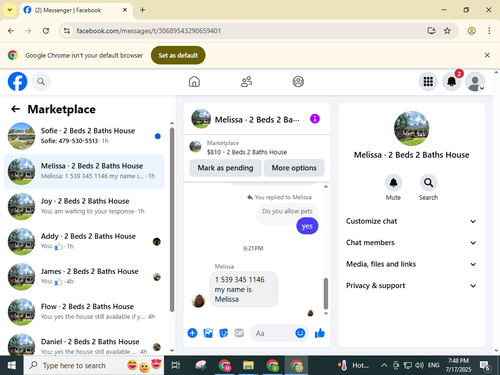The image size is (500, 375).
Task: Click the browser back arrow
Action: 11,31
